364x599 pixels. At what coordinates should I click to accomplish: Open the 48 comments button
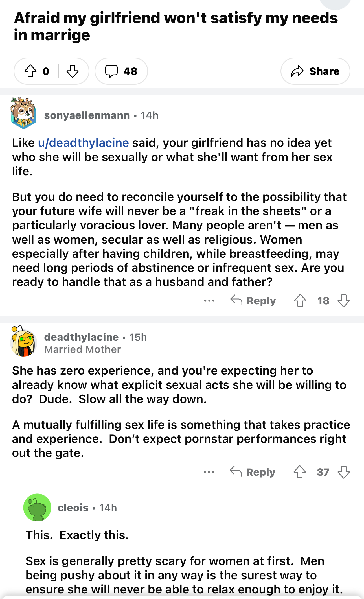(121, 71)
